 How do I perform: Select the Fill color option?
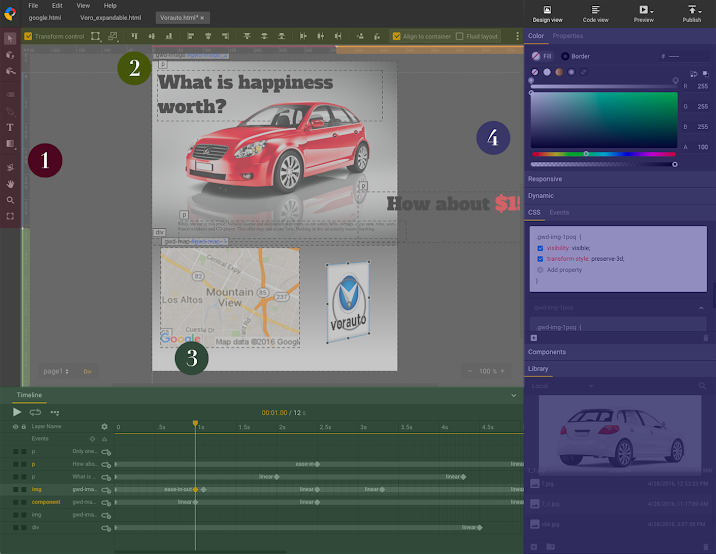point(542,56)
